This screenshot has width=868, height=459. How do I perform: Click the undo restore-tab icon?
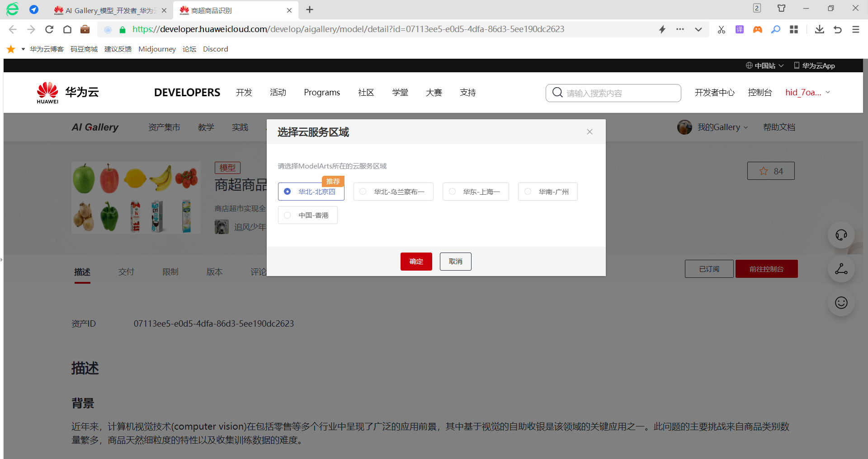pos(838,29)
